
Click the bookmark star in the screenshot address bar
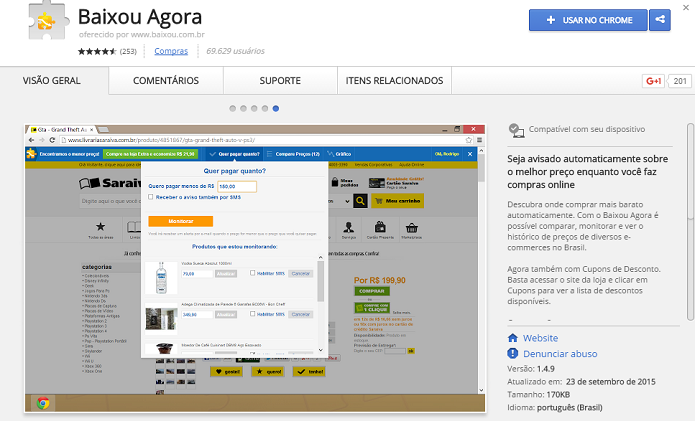coord(469,140)
